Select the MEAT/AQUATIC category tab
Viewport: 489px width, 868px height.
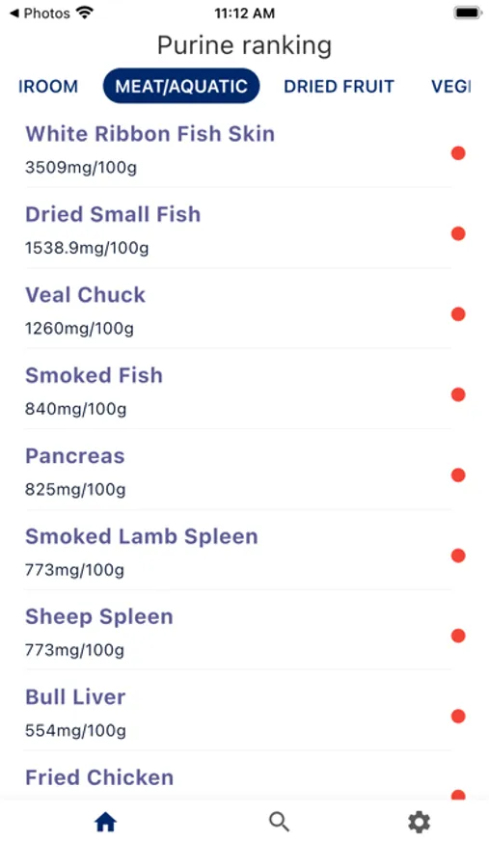tap(181, 87)
